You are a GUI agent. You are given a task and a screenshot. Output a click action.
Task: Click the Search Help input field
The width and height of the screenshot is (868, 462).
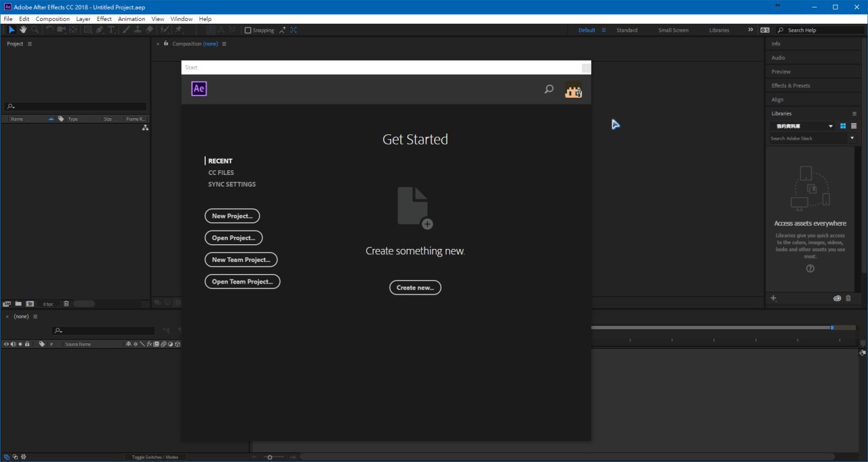(x=817, y=31)
